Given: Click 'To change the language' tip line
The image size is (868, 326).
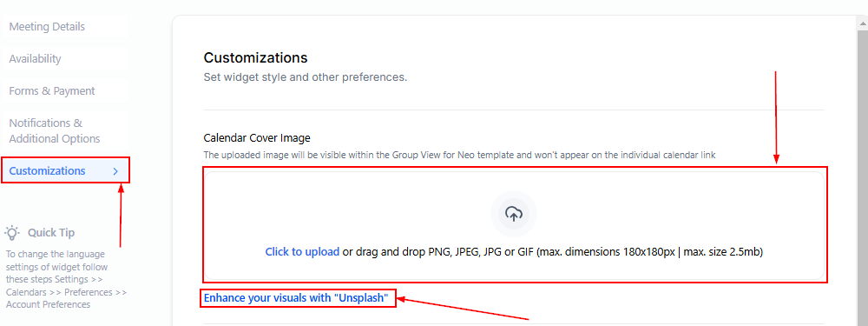Looking at the screenshot, I should click(x=56, y=254).
